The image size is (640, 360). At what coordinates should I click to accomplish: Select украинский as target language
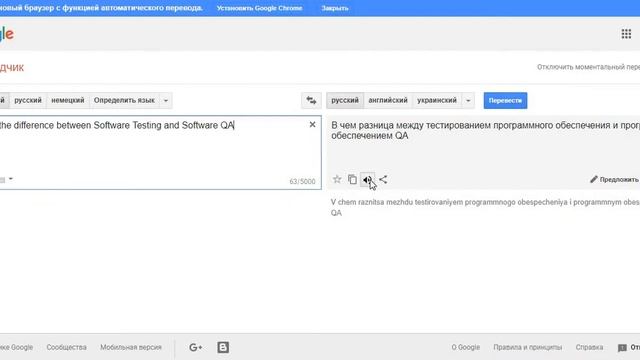pyautogui.click(x=437, y=100)
